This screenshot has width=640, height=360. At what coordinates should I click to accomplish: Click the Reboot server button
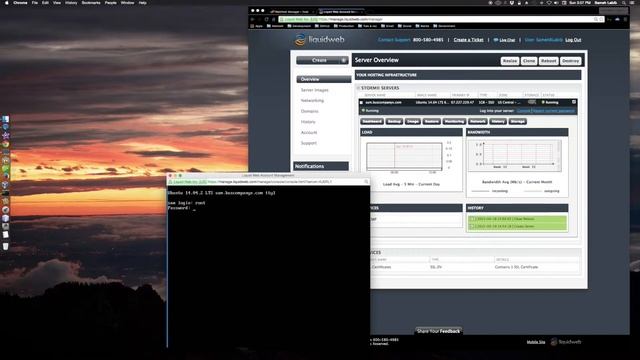(x=548, y=61)
